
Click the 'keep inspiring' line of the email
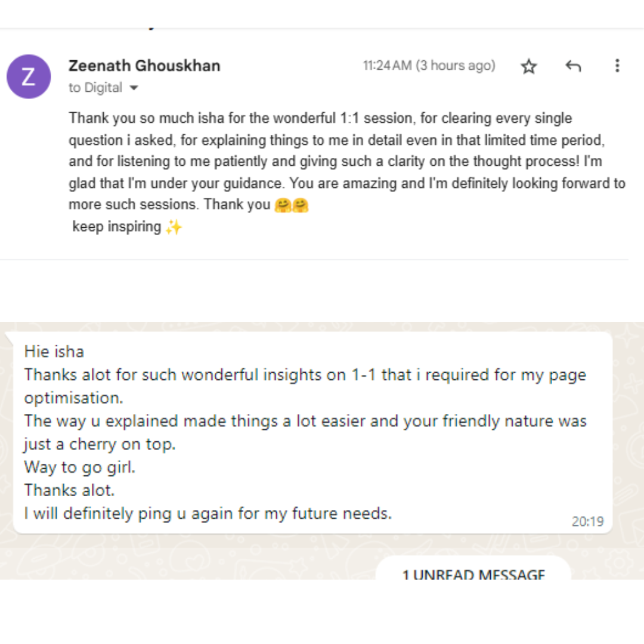(x=117, y=227)
